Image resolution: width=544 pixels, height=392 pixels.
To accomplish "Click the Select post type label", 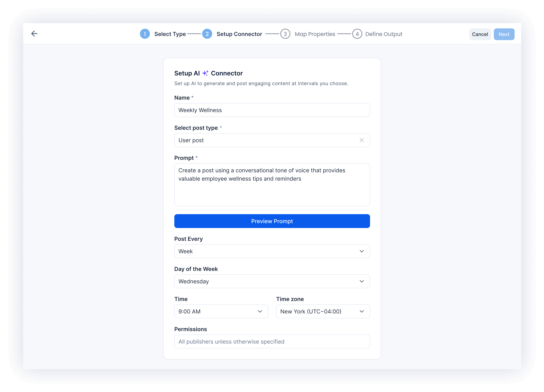I will click(196, 128).
